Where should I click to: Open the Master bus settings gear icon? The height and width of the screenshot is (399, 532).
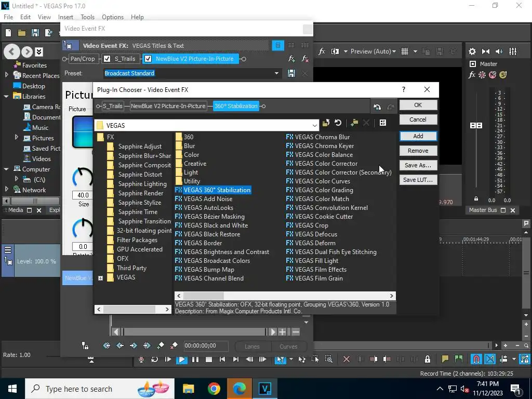tap(472, 51)
